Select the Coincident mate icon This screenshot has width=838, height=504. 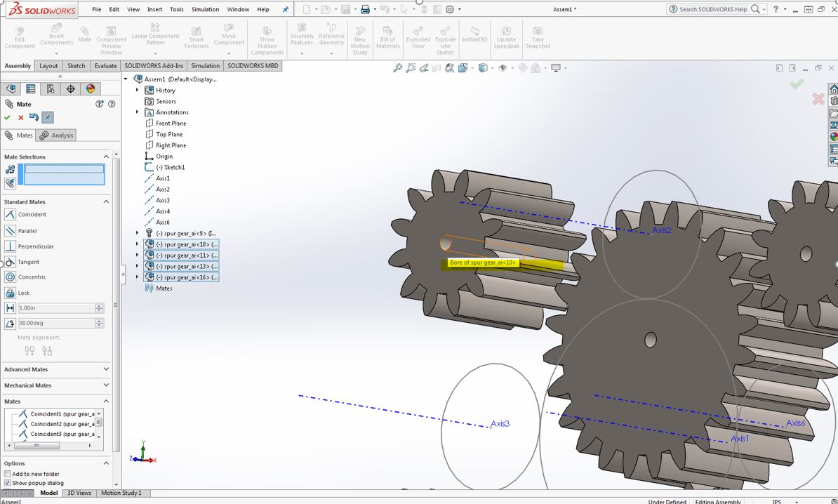coord(10,215)
